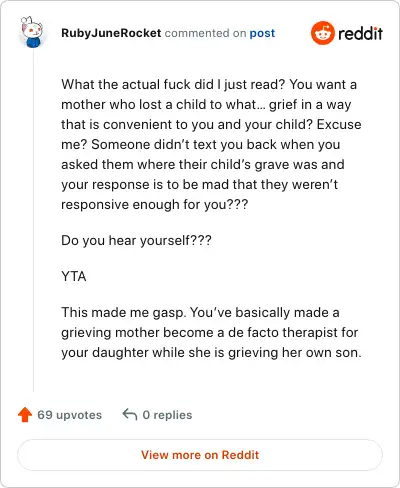Open the "0 replies" label
Image resolution: width=400 pixels, height=488 pixels.
pyautogui.click(x=167, y=415)
